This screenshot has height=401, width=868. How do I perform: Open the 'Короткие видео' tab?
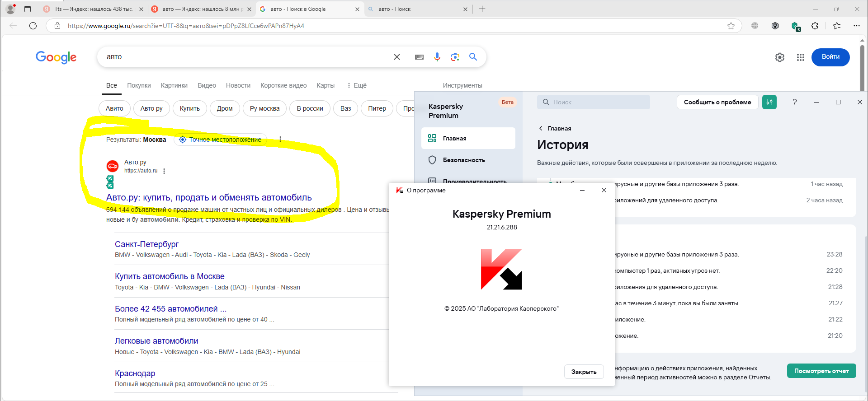283,85
